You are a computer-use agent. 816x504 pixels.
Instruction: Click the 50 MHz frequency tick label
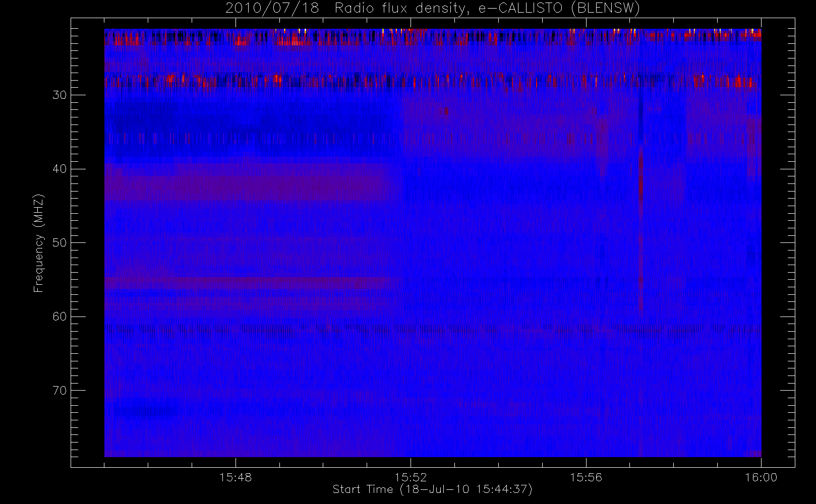60,242
